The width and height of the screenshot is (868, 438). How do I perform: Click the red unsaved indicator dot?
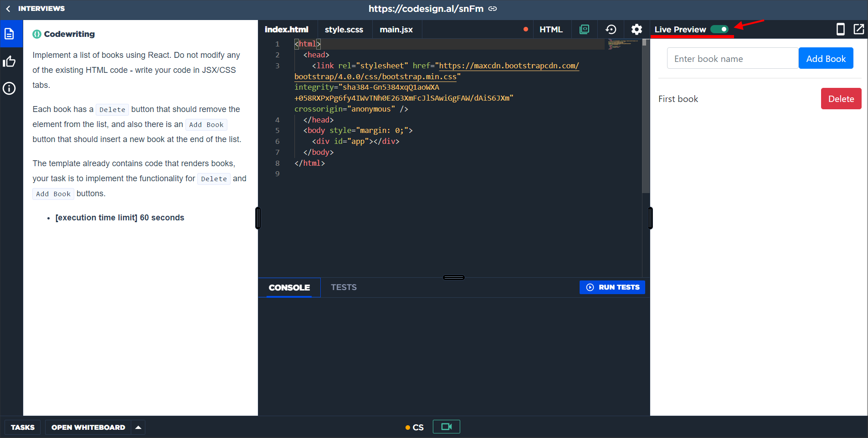pyautogui.click(x=526, y=29)
